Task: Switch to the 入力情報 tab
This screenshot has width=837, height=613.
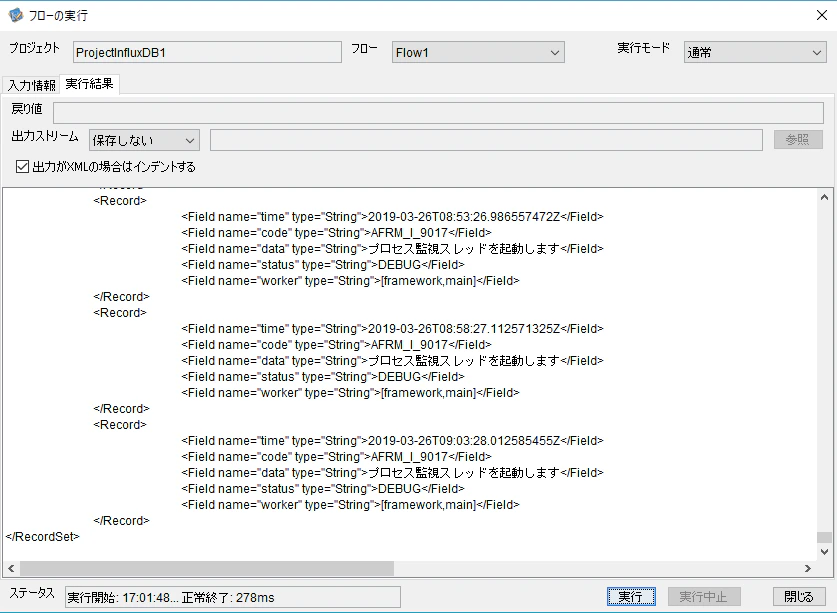Action: (31, 85)
